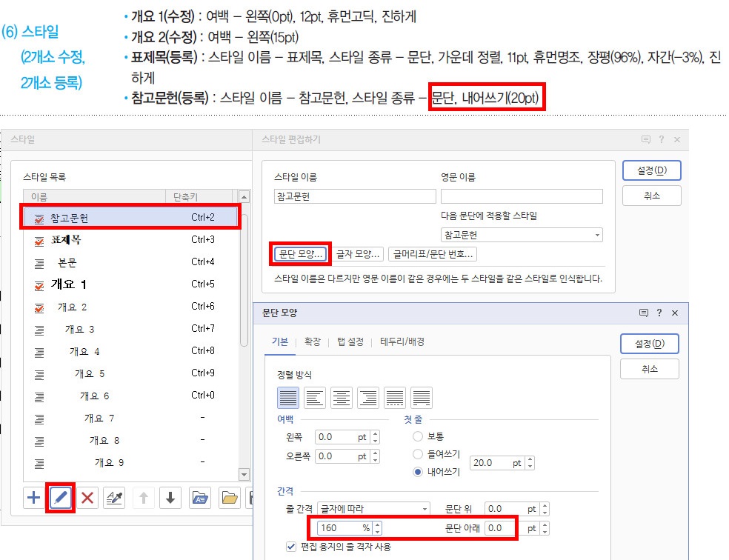Viewport: 729px width, 560px height.
Task: Select the 보통 first-line radio button
Action: [418, 436]
